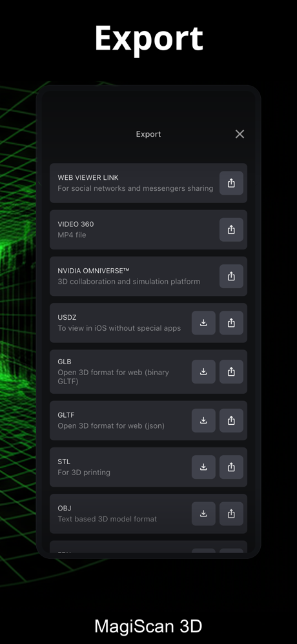Download the STL for 3D printing
This screenshot has width=297, height=644.
pyautogui.click(x=203, y=467)
